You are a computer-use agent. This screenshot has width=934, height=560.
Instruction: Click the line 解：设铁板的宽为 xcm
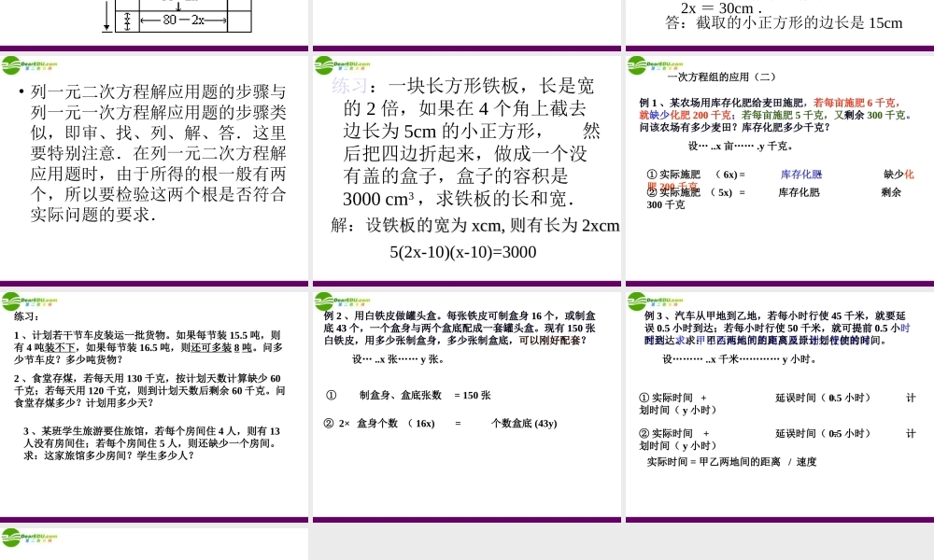tap(475, 226)
